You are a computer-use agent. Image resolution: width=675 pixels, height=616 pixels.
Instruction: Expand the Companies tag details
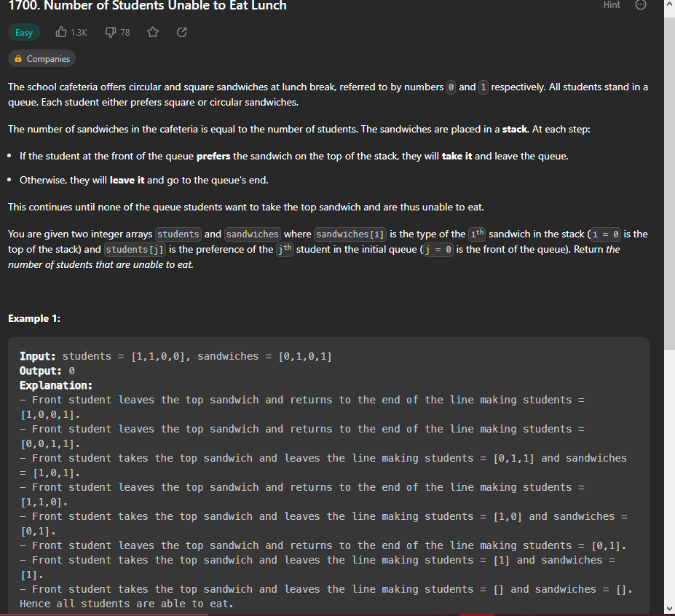42,58
